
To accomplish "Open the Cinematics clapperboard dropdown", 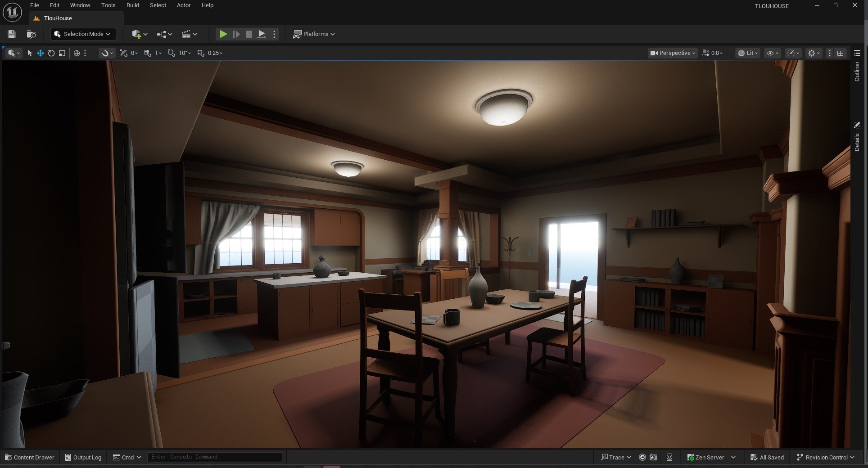I will tap(189, 34).
